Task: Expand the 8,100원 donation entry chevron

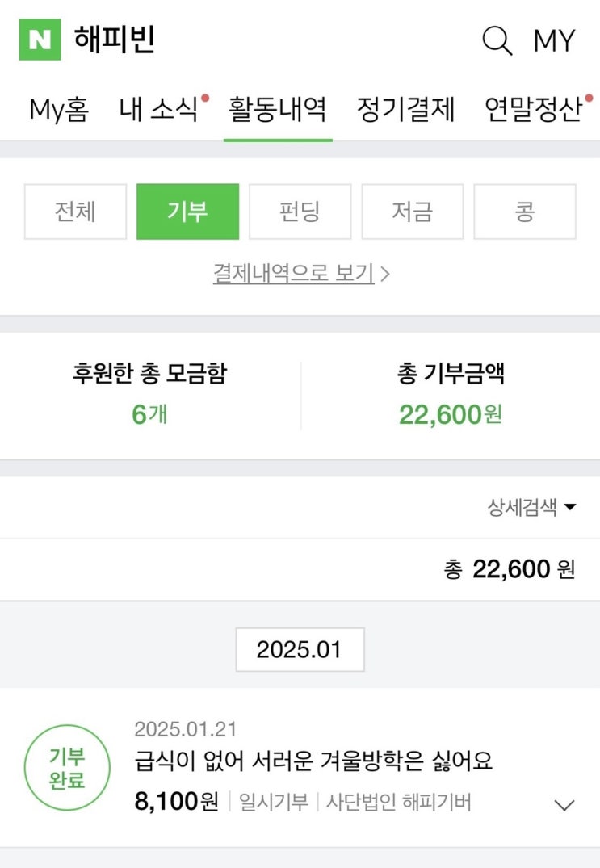Action: pyautogui.click(x=564, y=804)
